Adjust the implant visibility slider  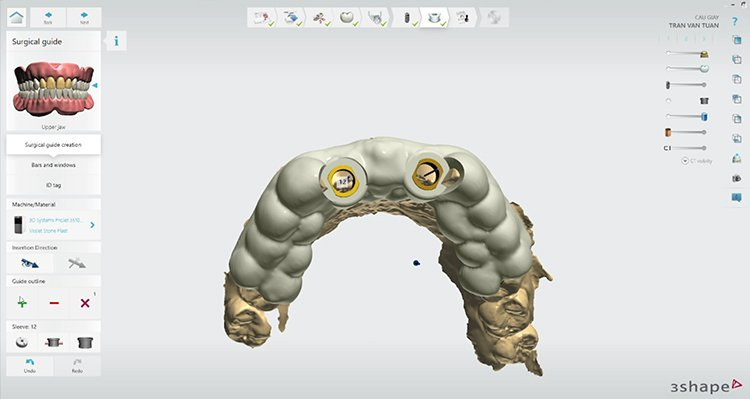click(686, 85)
